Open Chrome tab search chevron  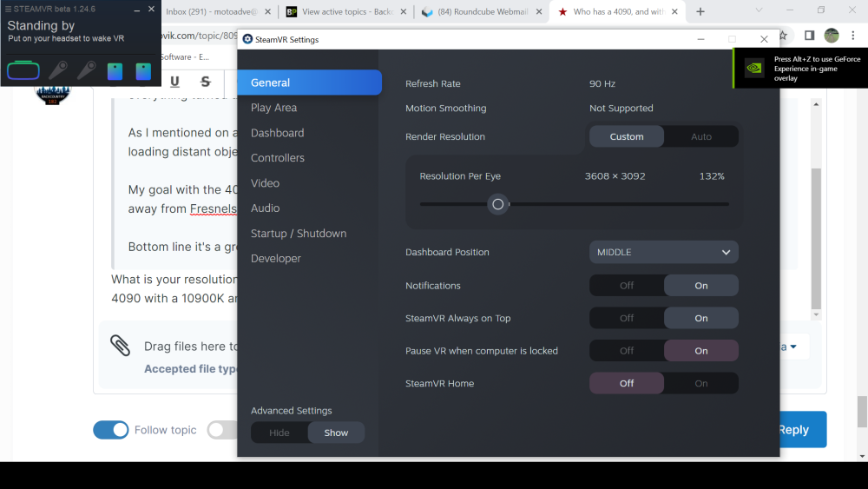pyautogui.click(x=759, y=10)
